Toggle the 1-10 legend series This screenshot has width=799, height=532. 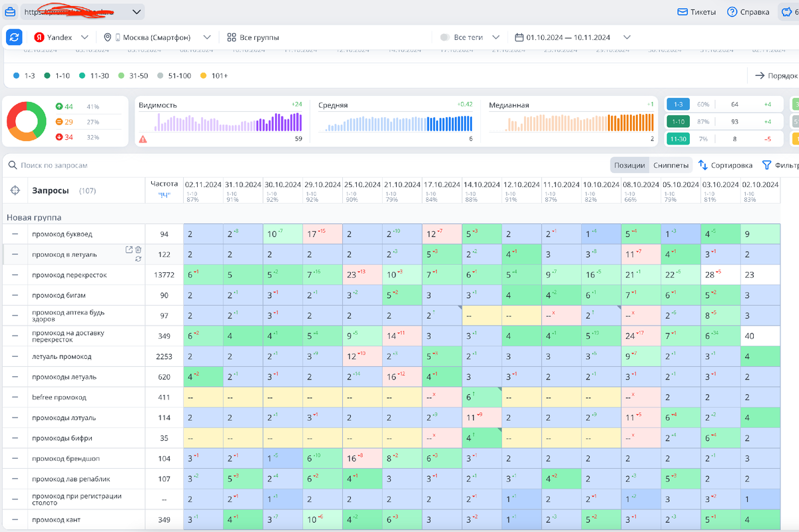pyautogui.click(x=57, y=76)
